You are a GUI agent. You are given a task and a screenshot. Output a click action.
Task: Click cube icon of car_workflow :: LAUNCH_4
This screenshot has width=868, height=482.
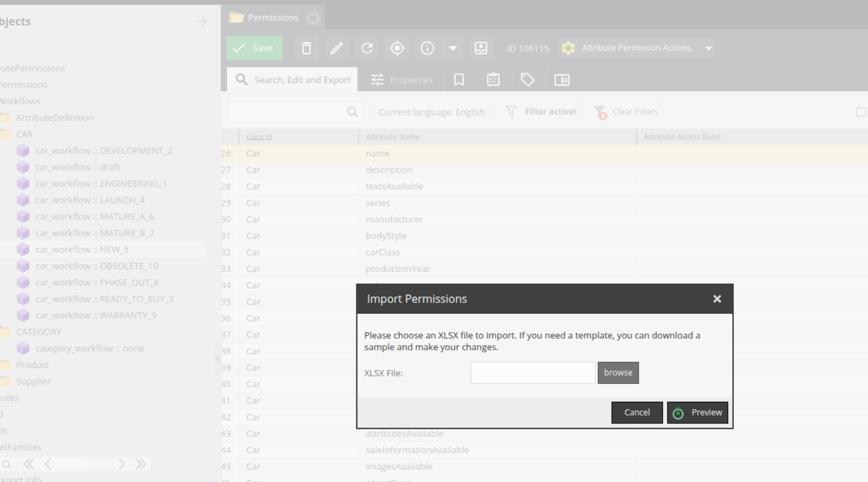(x=23, y=200)
